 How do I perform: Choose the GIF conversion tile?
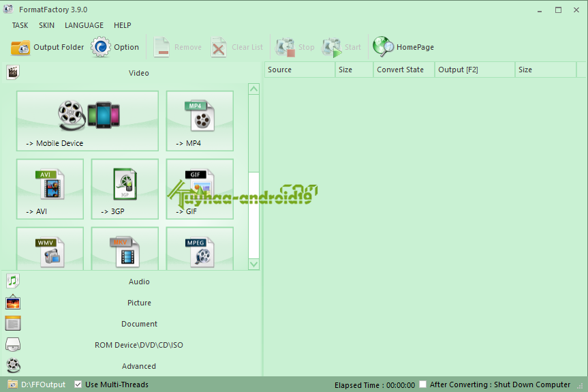[x=200, y=189]
